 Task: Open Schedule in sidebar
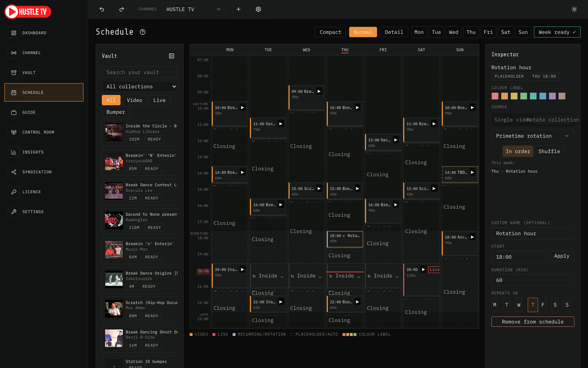click(44, 93)
